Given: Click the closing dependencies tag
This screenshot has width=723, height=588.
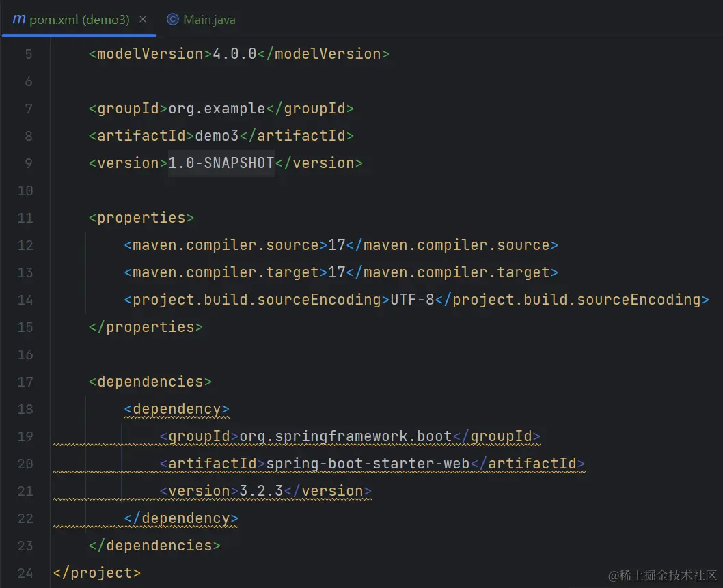Looking at the screenshot, I should coord(154,546).
